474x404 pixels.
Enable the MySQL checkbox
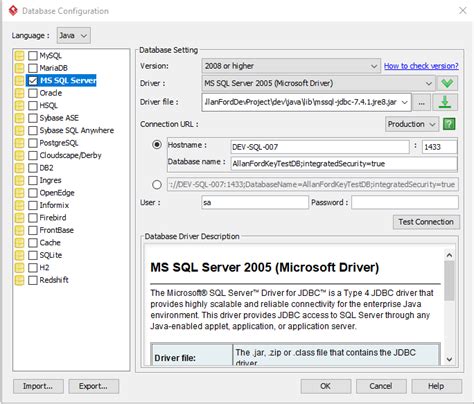(33, 56)
